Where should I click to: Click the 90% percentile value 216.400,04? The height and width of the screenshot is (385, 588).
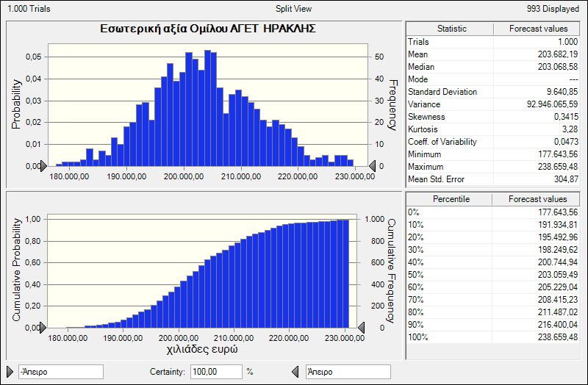[558, 325]
